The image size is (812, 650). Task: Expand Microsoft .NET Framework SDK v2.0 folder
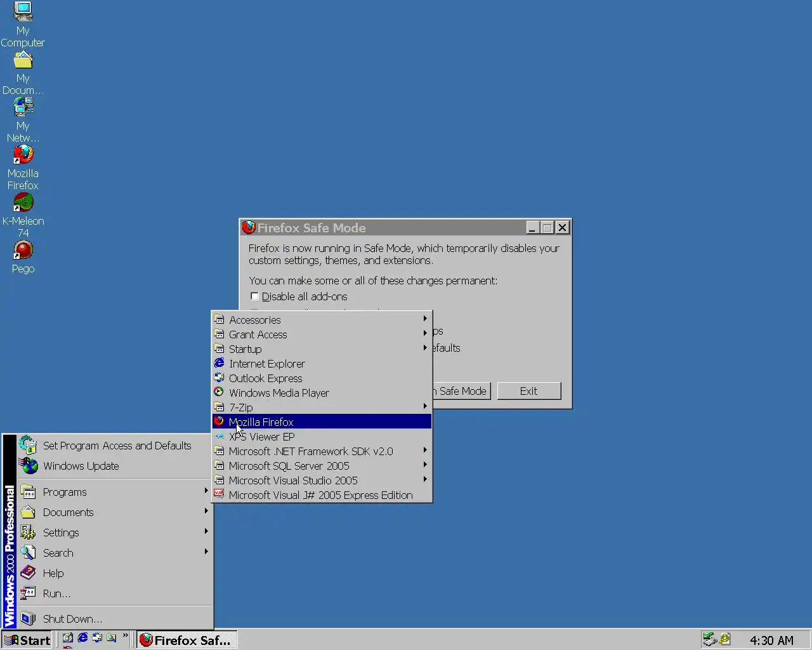322,451
